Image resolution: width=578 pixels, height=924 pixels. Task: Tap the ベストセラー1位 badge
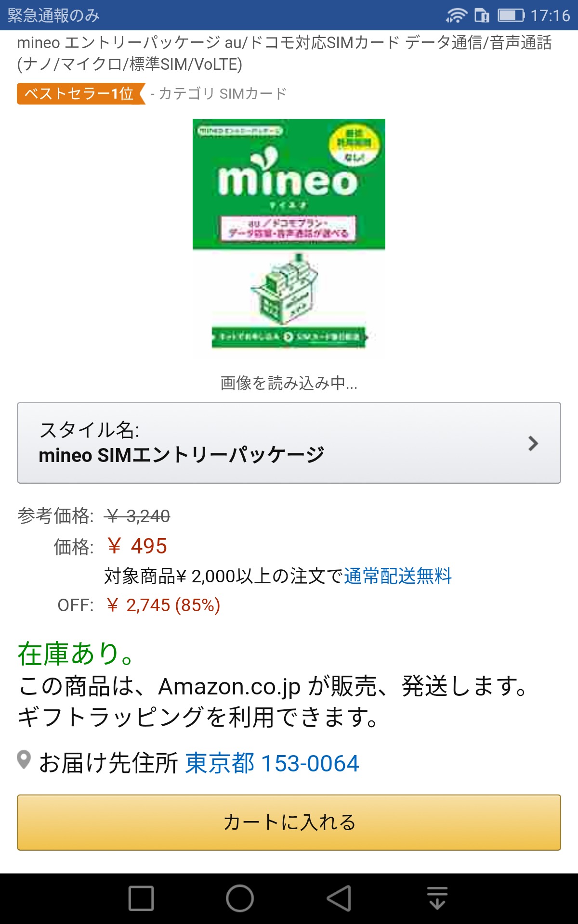coord(80,93)
